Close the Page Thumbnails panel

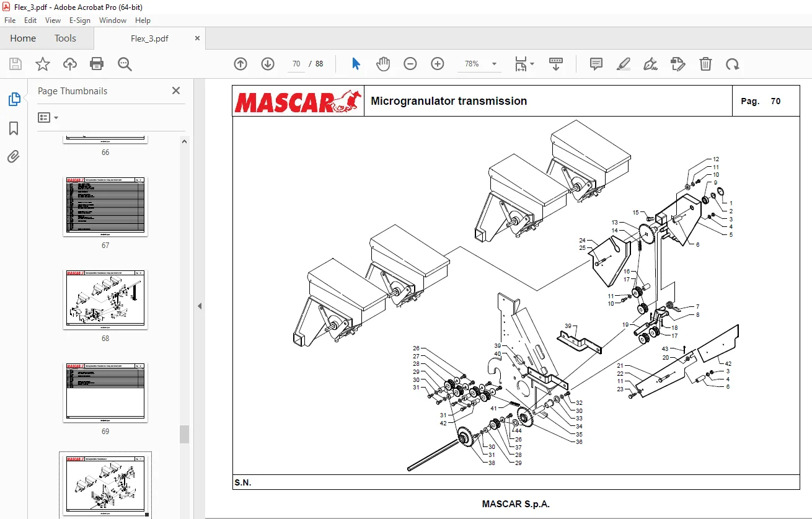point(176,91)
